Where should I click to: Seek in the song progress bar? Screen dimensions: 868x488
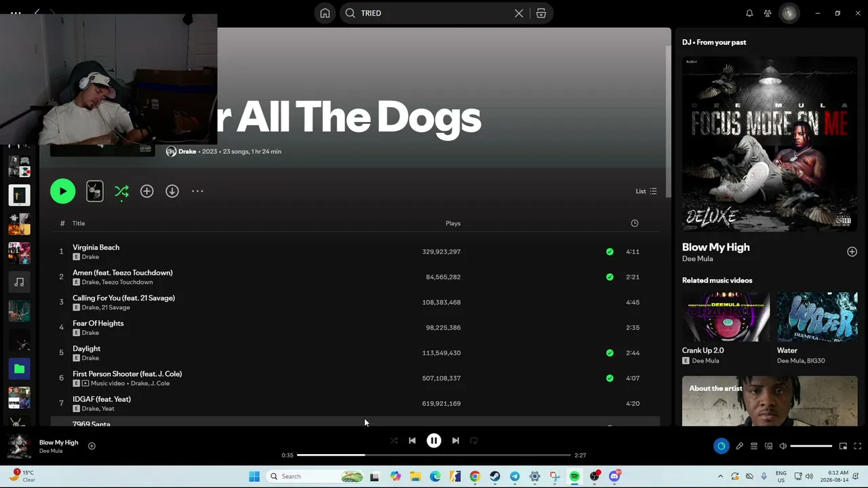pyautogui.click(x=434, y=455)
